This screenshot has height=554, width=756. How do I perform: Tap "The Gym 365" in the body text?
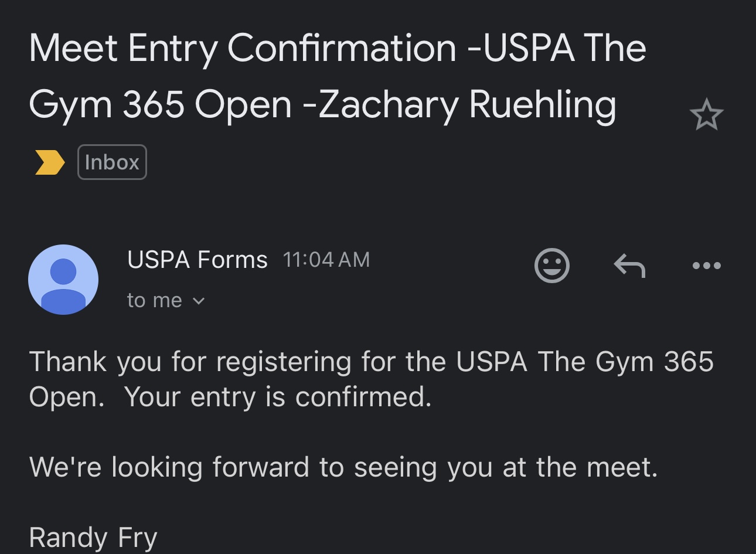[x=625, y=362]
